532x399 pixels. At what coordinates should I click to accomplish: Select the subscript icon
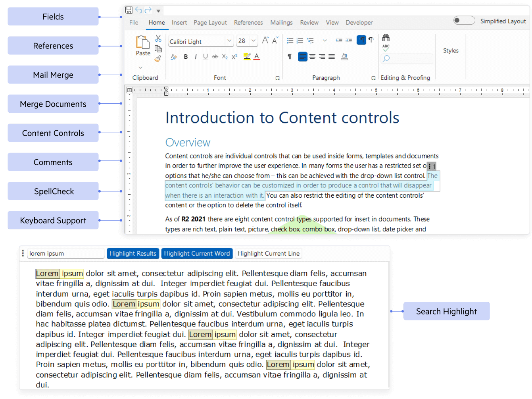click(225, 57)
